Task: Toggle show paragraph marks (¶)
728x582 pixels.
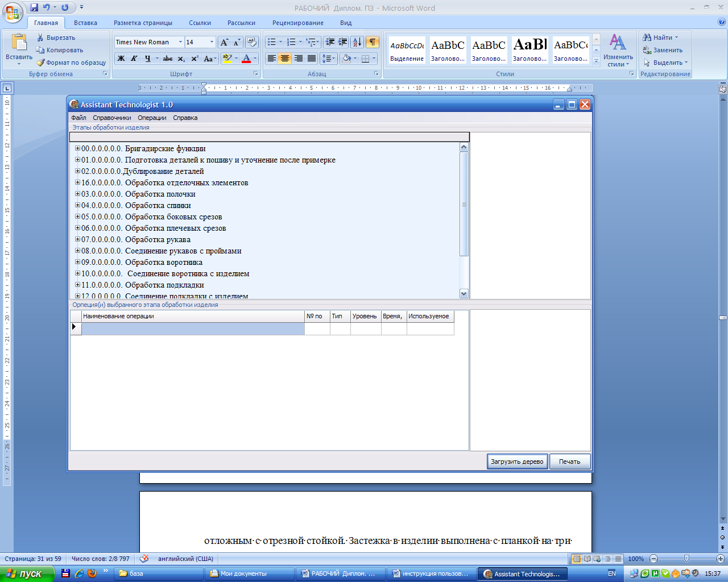Action: pyautogui.click(x=373, y=42)
